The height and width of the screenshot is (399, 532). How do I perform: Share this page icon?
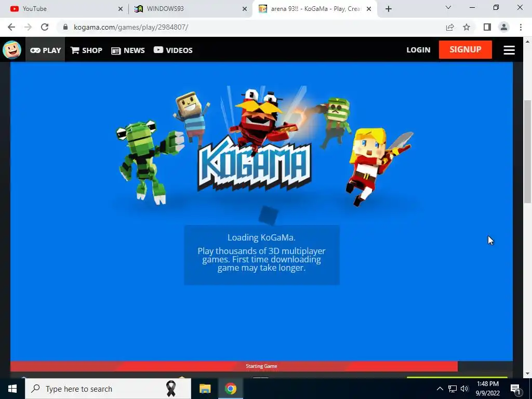click(x=450, y=27)
